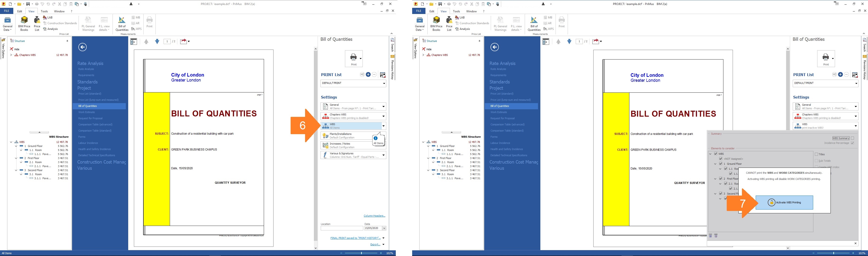
Task: Close the WBS settings panel with X
Action: tap(855, 243)
